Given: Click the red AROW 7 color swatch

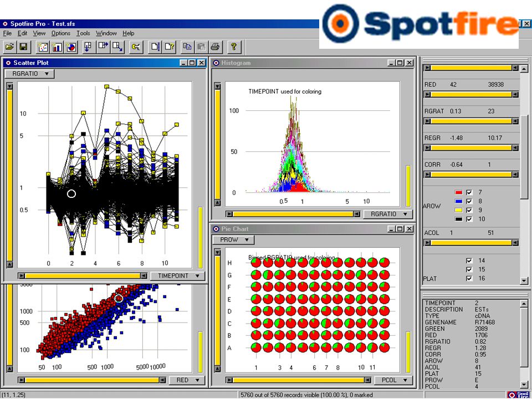Looking at the screenshot, I should point(458,192).
